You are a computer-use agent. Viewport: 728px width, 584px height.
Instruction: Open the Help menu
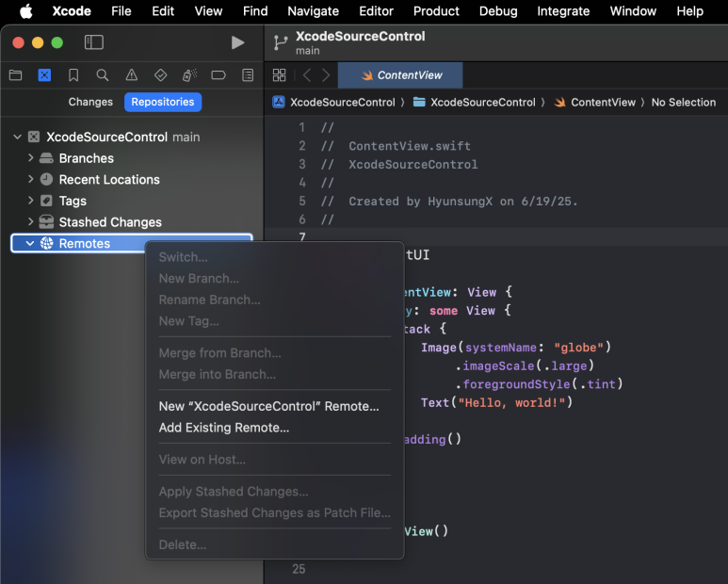(x=690, y=11)
